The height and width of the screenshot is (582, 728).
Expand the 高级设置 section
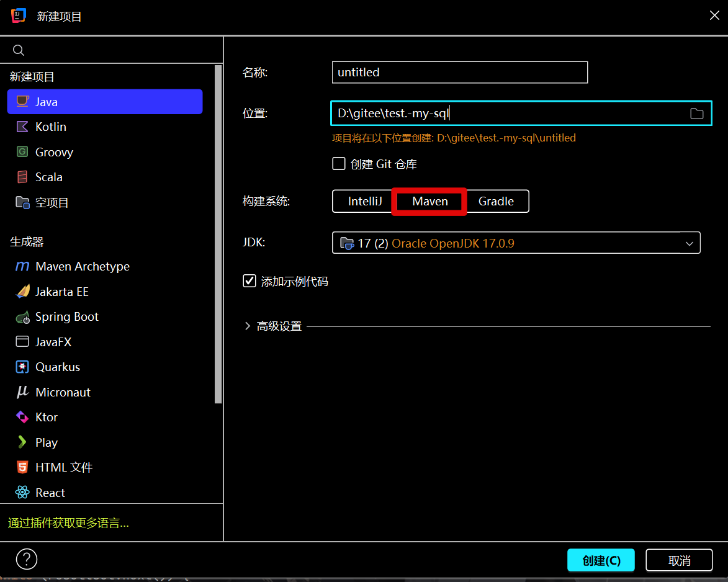point(248,326)
